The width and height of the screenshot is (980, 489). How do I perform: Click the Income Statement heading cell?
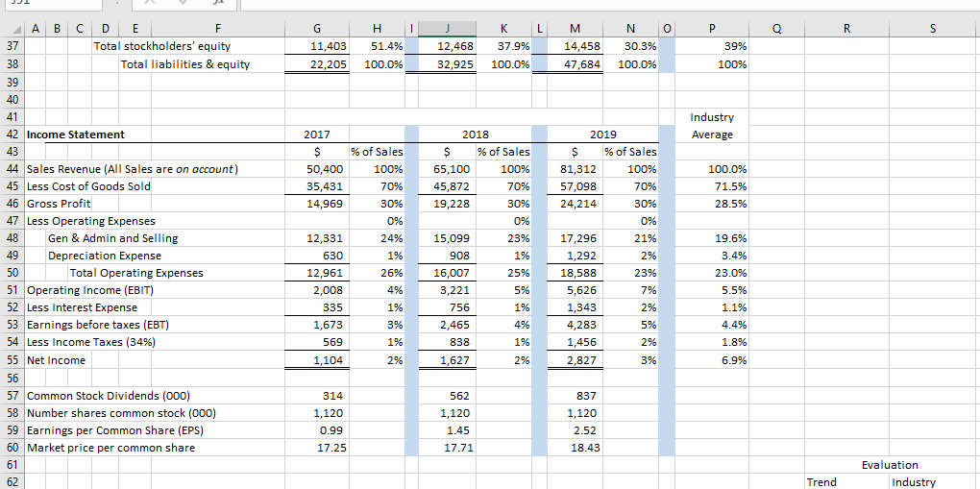pyautogui.click(x=76, y=134)
